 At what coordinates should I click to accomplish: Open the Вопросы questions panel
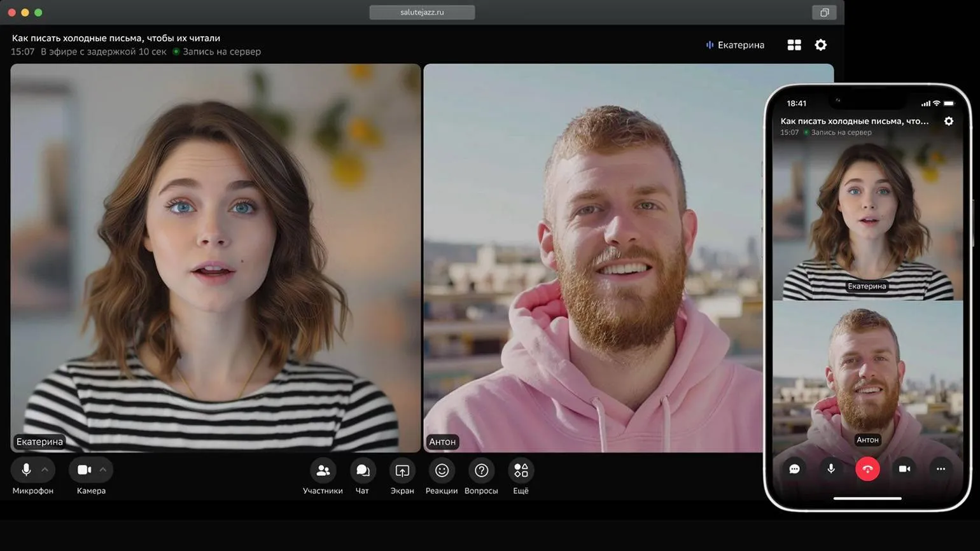tap(481, 471)
